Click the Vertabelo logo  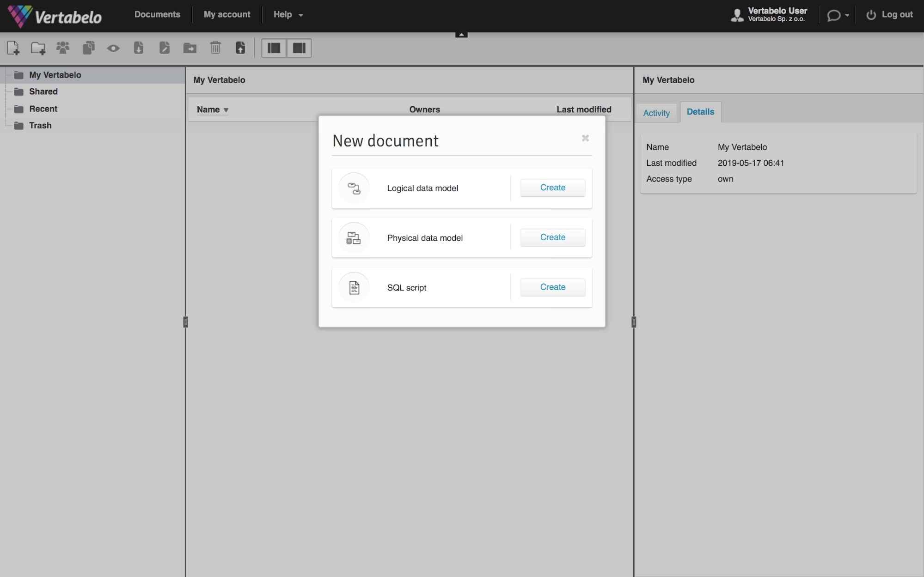55,17
